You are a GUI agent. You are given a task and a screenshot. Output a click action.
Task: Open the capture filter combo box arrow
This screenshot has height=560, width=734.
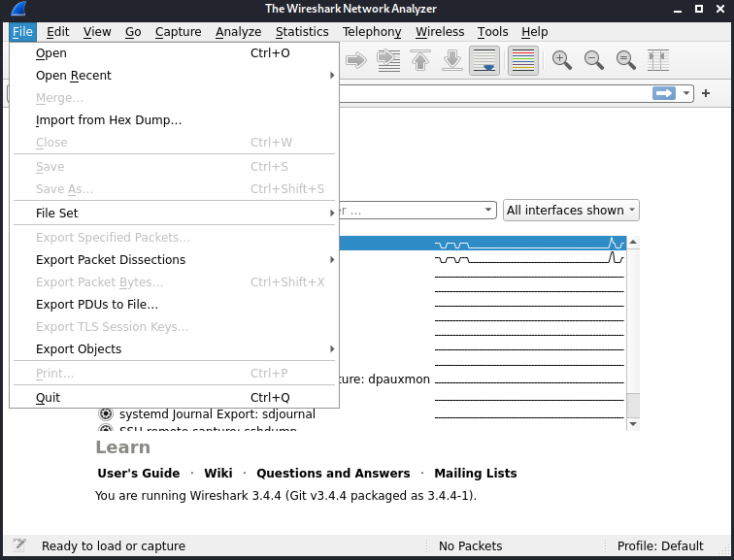488,210
